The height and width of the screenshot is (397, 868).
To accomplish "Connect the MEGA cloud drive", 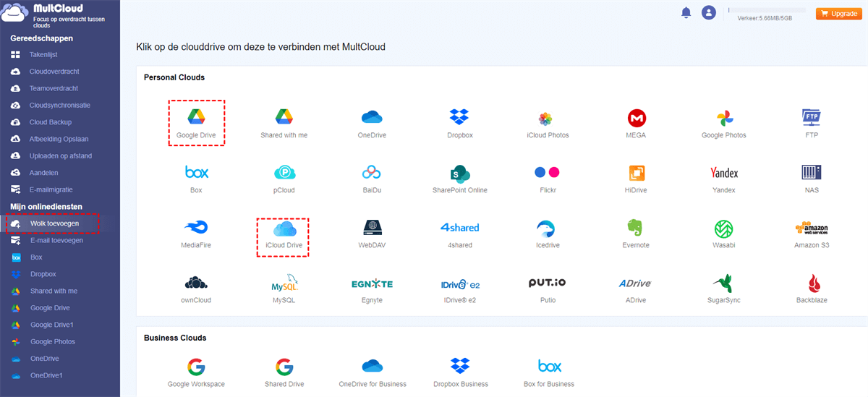I will [x=637, y=118].
